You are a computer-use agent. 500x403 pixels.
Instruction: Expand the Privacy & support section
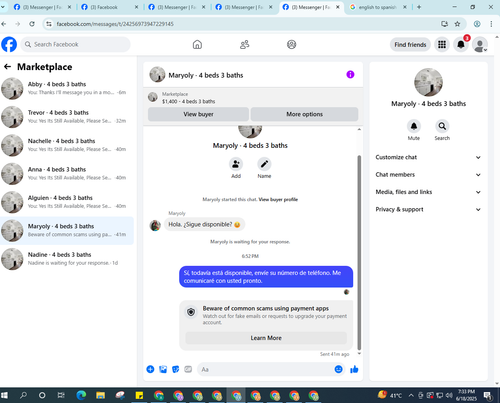(x=428, y=209)
